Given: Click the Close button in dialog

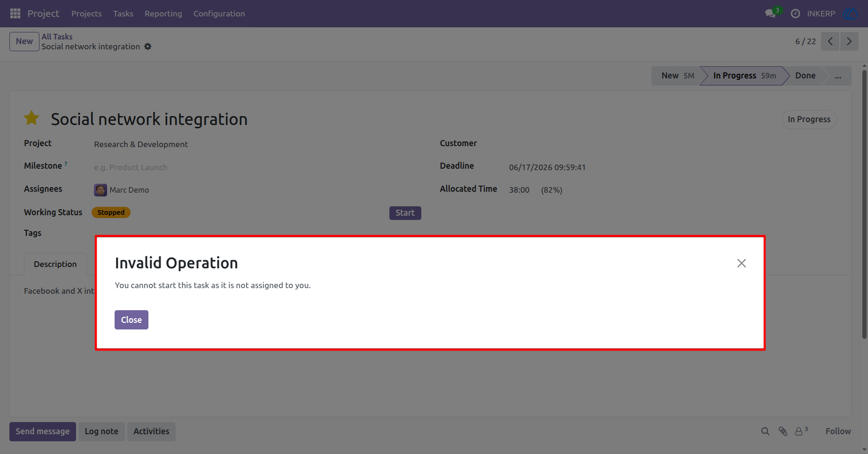Looking at the screenshot, I should 132,320.
